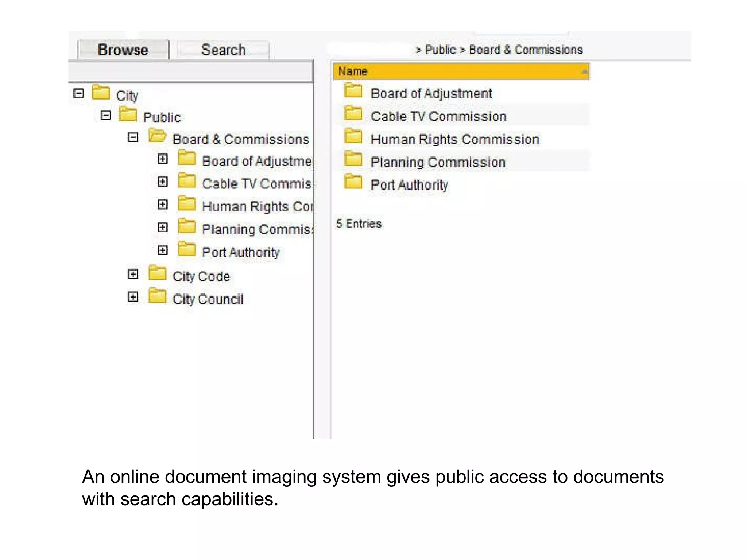This screenshot has width=747, height=560.
Task: Click the City Code folder icon
Action: [158, 273]
